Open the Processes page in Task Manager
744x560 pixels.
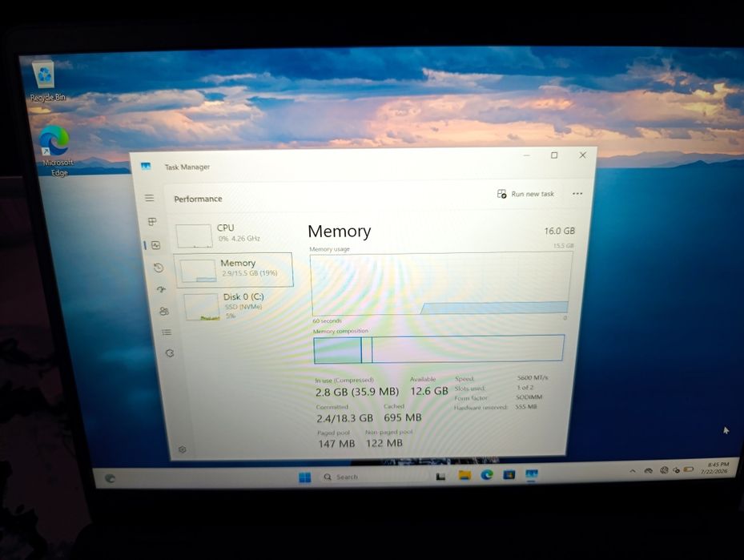[152, 222]
